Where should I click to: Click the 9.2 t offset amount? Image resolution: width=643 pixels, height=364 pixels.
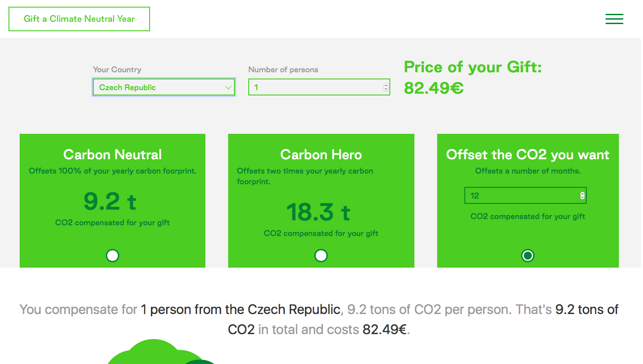tap(110, 201)
